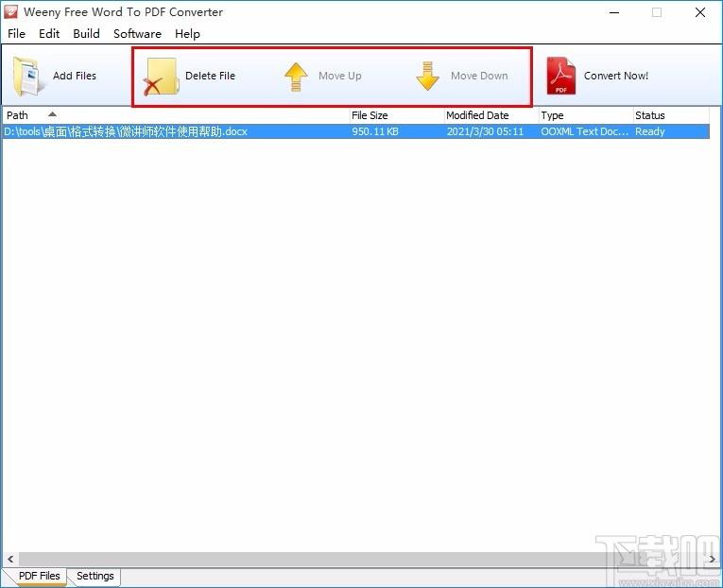Click the Convert Now! text label
723x588 pixels.
coord(616,76)
